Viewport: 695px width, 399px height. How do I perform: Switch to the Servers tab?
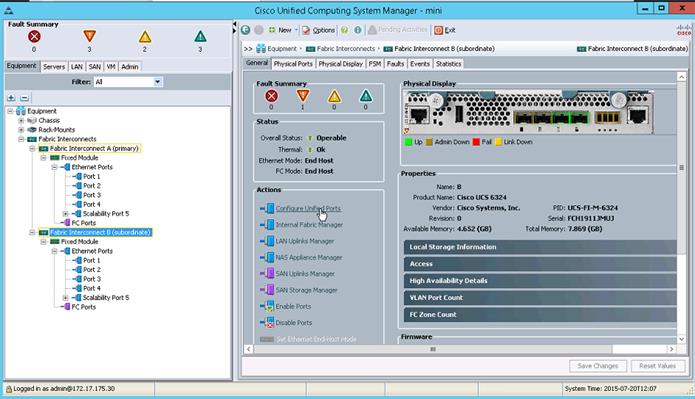[x=54, y=66]
